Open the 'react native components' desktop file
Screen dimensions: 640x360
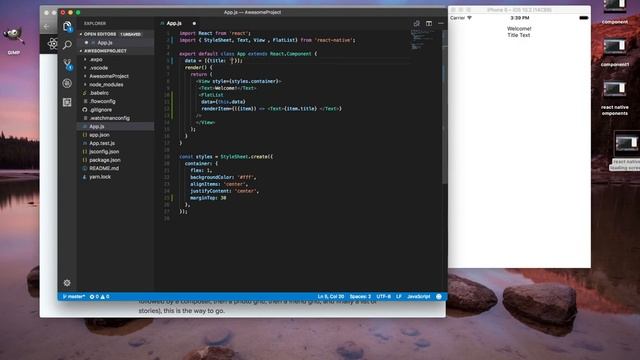coord(614,98)
